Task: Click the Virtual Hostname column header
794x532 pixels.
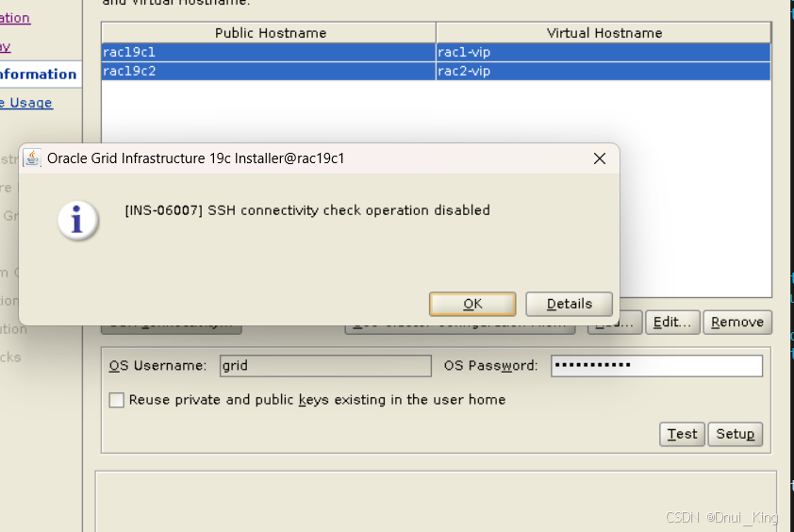Action: pyautogui.click(x=604, y=33)
